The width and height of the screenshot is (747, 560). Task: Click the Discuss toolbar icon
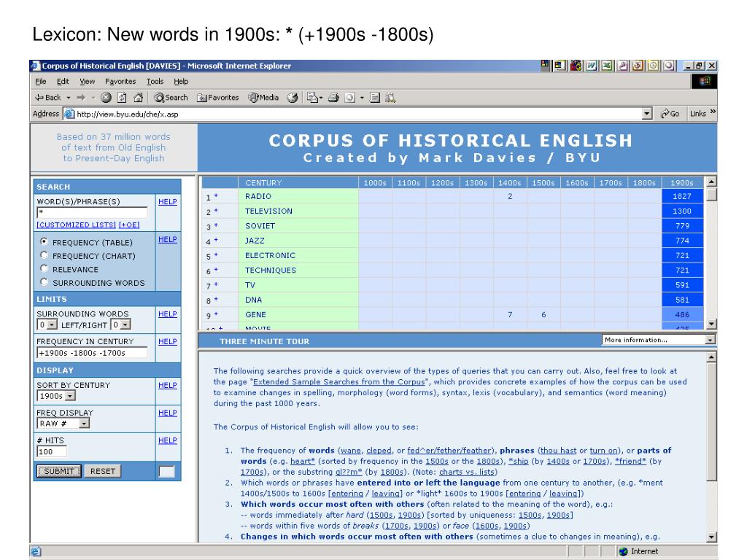tap(375, 98)
